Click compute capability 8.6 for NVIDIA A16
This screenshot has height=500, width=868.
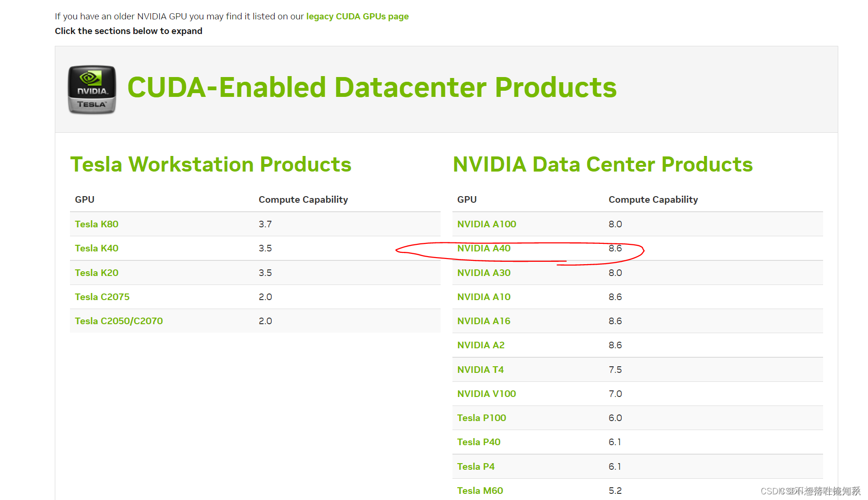[x=615, y=321]
